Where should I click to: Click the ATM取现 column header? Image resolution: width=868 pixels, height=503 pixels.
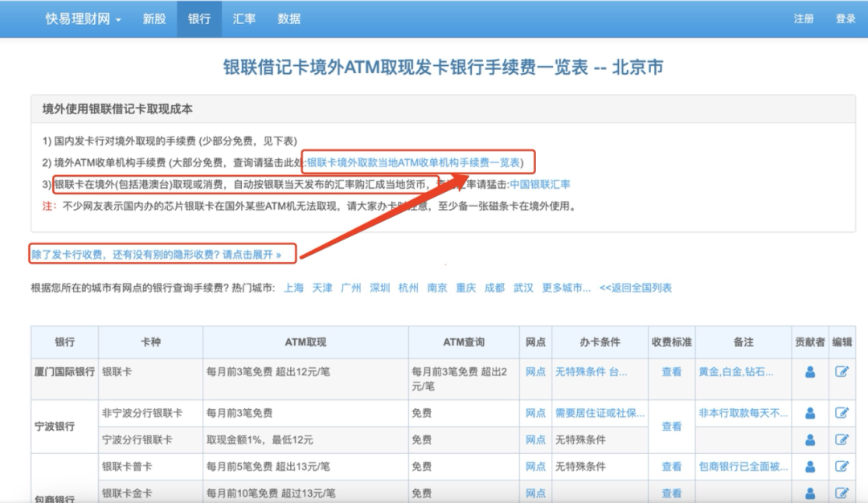[305, 342]
